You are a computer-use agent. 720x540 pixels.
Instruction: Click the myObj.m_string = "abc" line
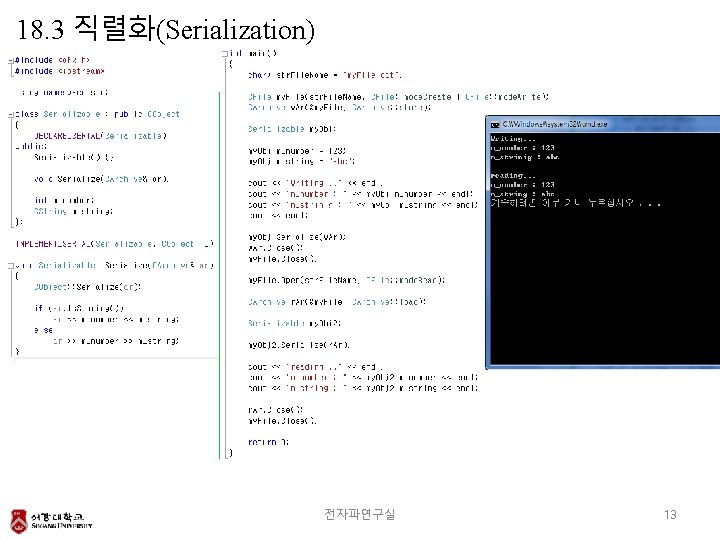pyautogui.click(x=301, y=161)
